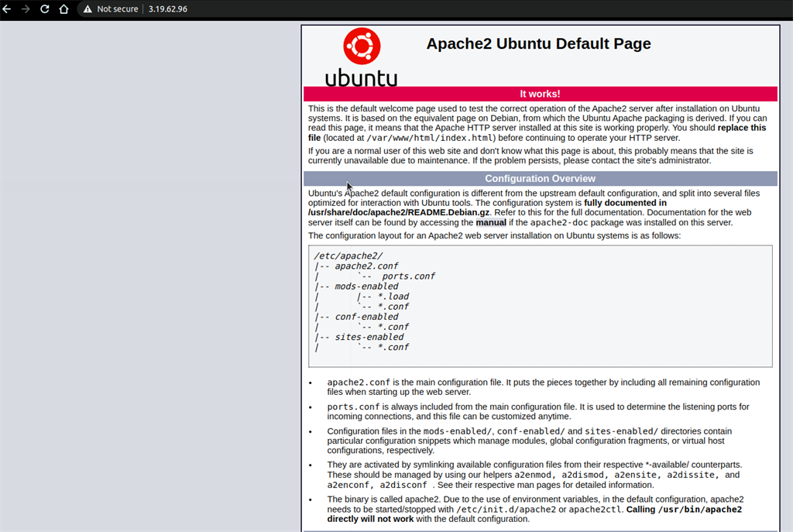
Task: Click ports.conf line in config tree
Action: [408, 276]
